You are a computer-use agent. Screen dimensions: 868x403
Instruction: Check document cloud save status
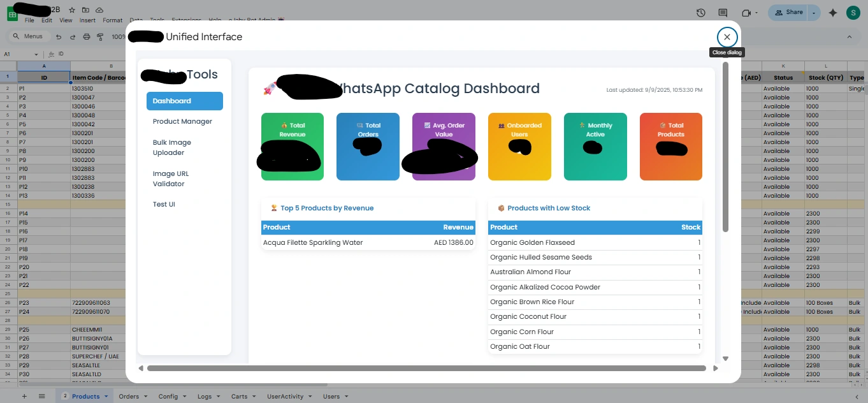[100, 10]
